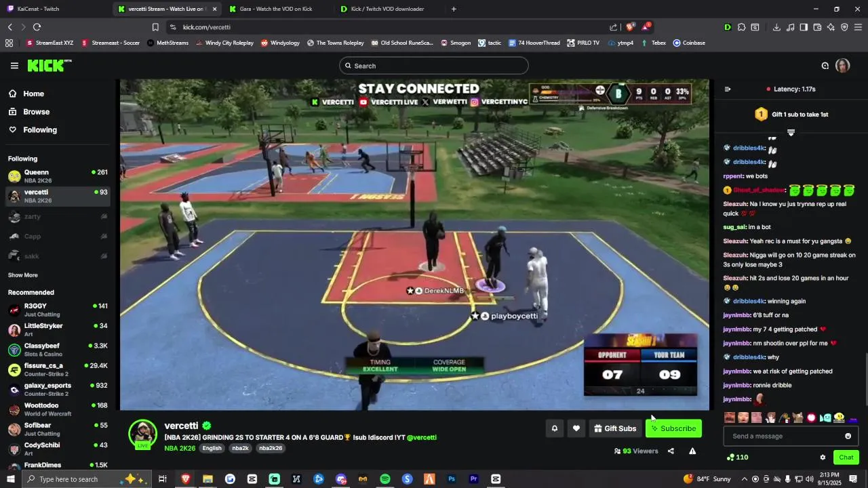The image size is (868, 488).
Task: Bookmark this page icon
Action: coord(155,27)
